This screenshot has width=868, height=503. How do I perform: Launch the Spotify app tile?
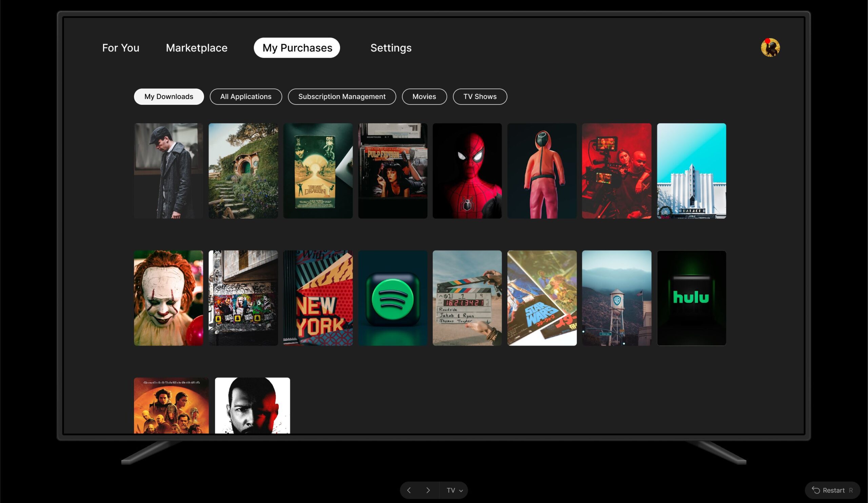[393, 298]
